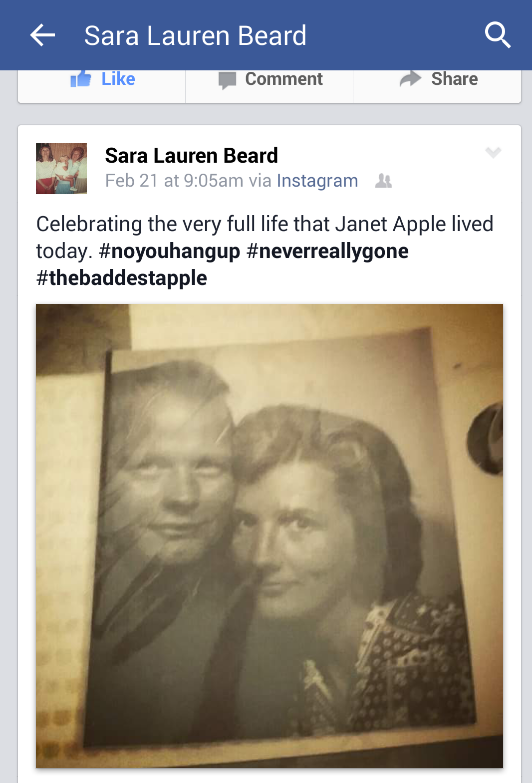Click the post caption text

pyautogui.click(x=265, y=251)
